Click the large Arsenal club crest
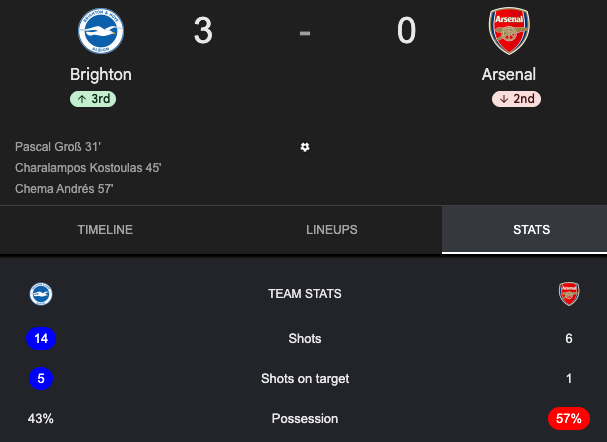 click(509, 31)
